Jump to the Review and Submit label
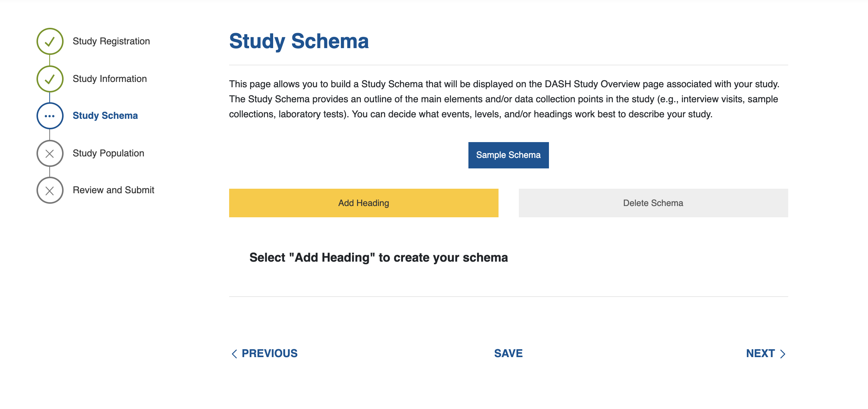868x409 pixels. [113, 190]
